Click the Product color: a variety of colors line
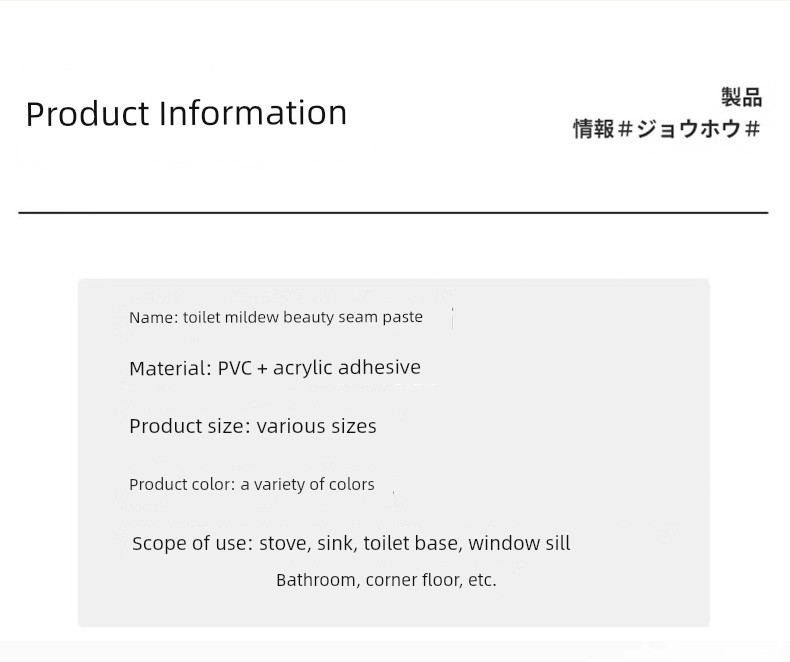The width and height of the screenshot is (790, 662). [251, 484]
